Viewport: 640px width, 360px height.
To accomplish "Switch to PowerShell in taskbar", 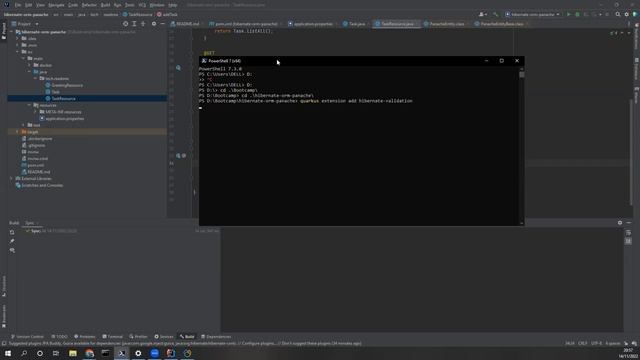I will pos(122,353).
